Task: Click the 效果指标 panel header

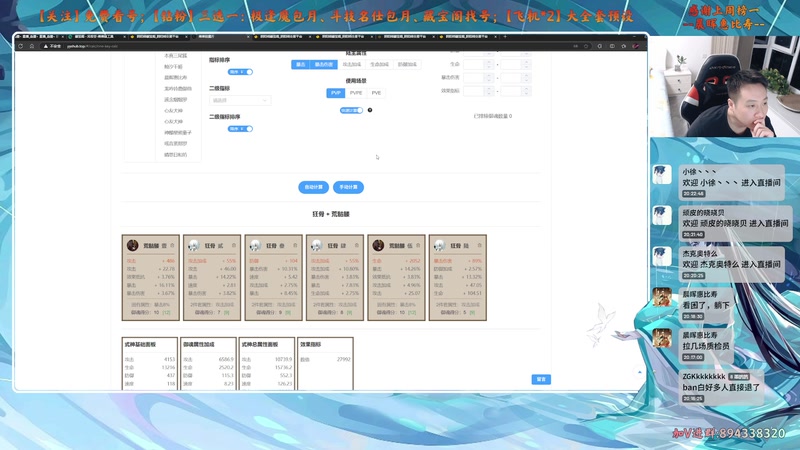Action: pyautogui.click(x=311, y=345)
